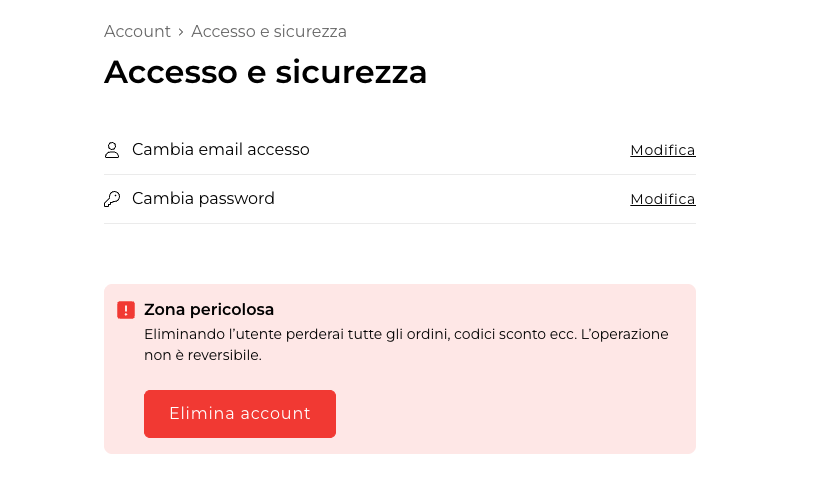Click the divider line under the email row

(x=400, y=175)
